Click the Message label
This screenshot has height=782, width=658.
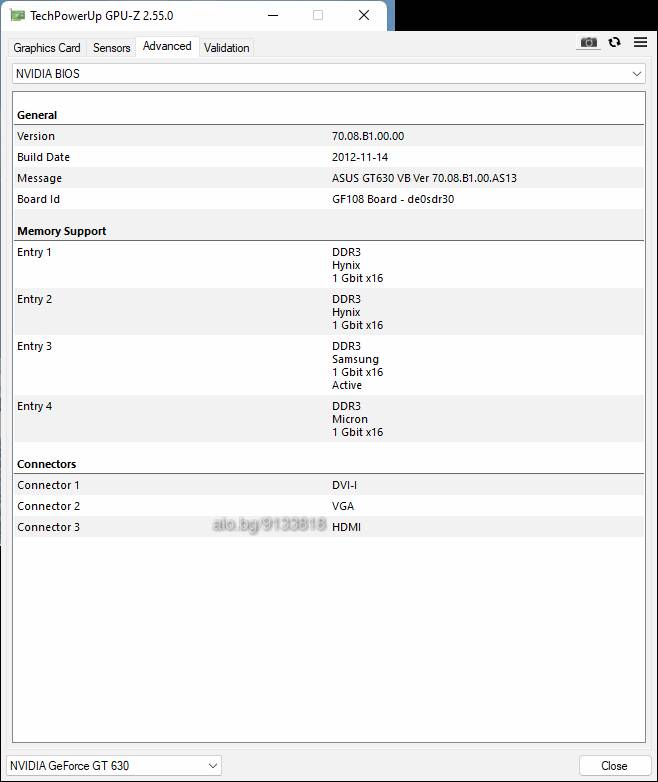tap(39, 178)
